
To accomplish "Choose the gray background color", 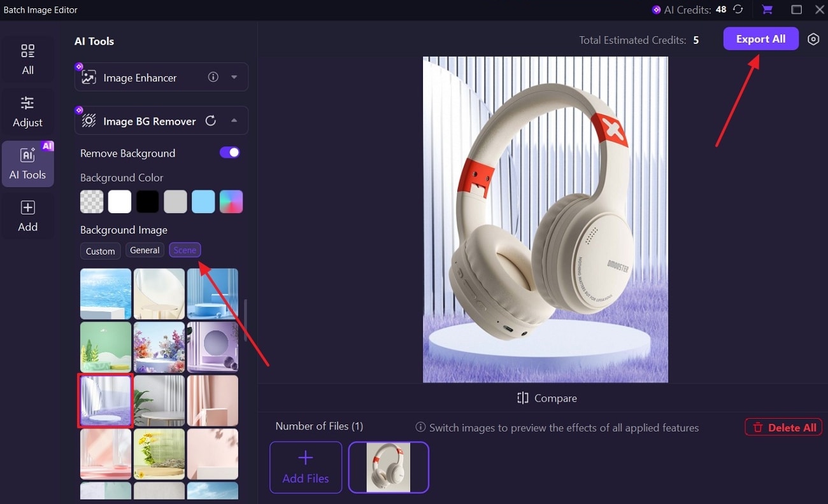I will point(175,202).
